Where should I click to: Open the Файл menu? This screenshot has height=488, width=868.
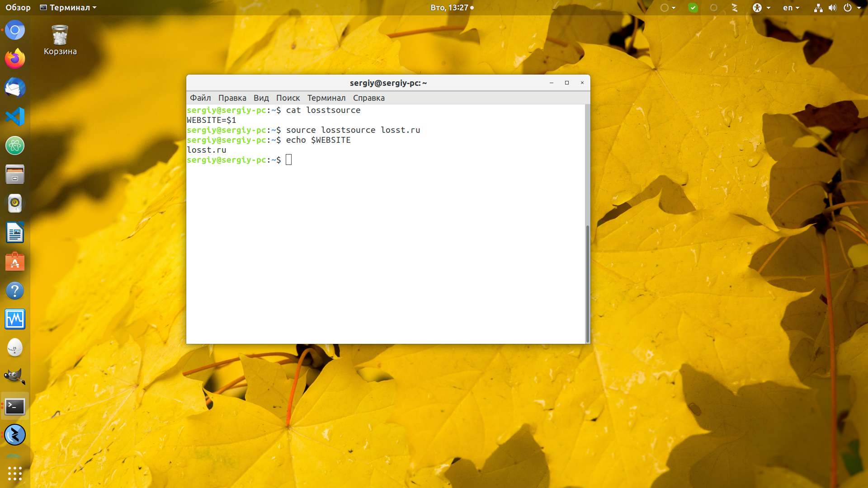coord(200,98)
